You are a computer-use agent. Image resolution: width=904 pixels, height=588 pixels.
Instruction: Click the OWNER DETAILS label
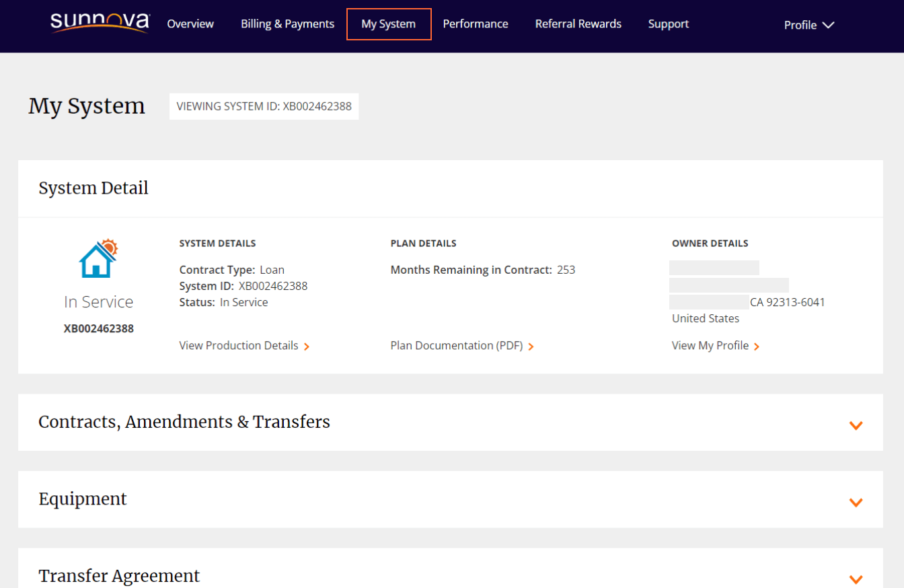tap(710, 244)
